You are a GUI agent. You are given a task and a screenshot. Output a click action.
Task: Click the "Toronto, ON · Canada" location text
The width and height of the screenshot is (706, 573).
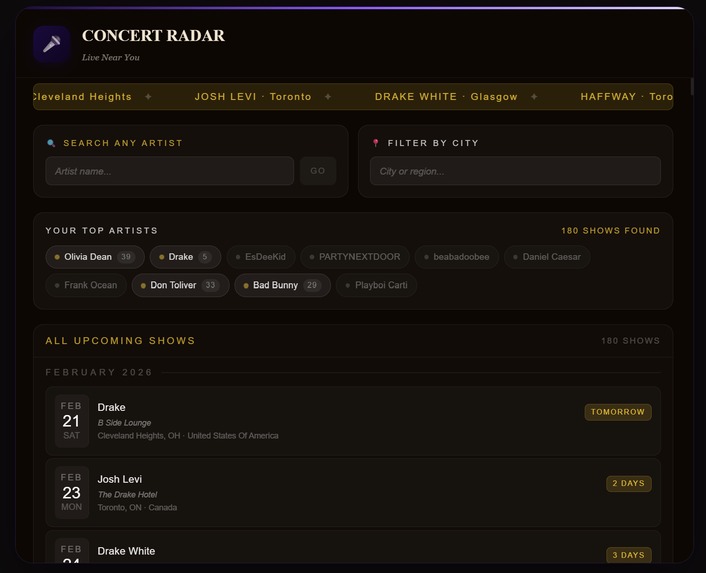click(x=137, y=508)
